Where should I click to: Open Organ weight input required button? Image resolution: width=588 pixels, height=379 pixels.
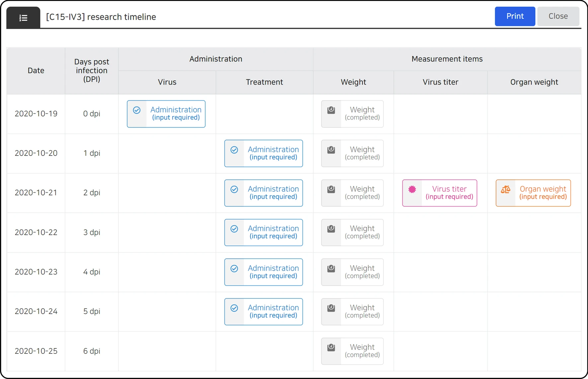(x=533, y=193)
